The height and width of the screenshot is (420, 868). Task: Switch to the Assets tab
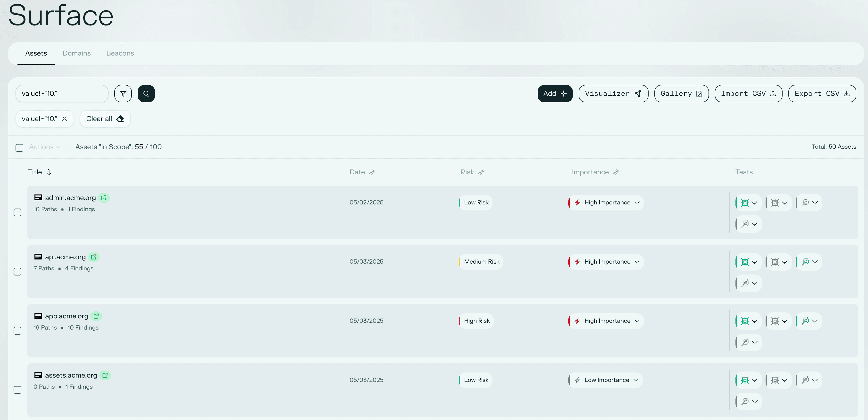point(36,53)
